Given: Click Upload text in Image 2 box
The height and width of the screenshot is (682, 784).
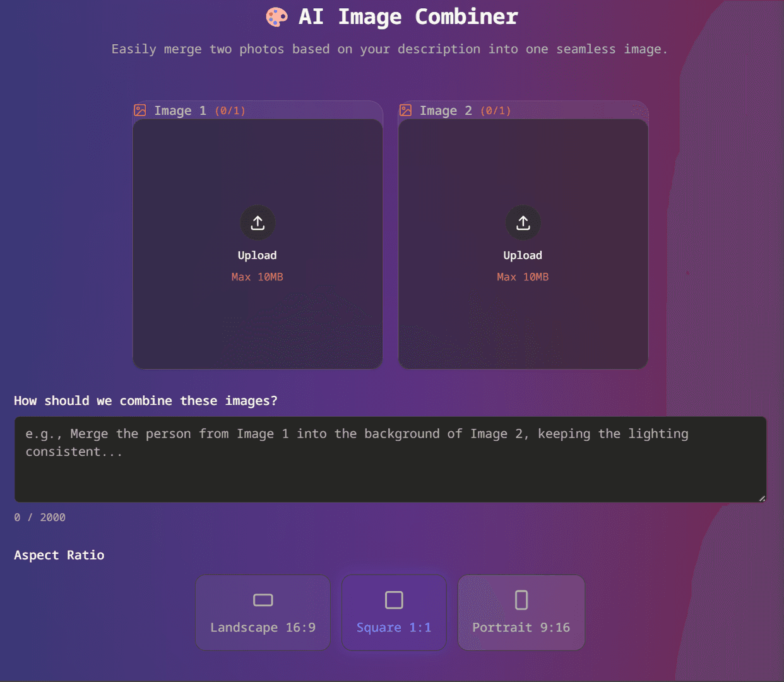Looking at the screenshot, I should 523,255.
